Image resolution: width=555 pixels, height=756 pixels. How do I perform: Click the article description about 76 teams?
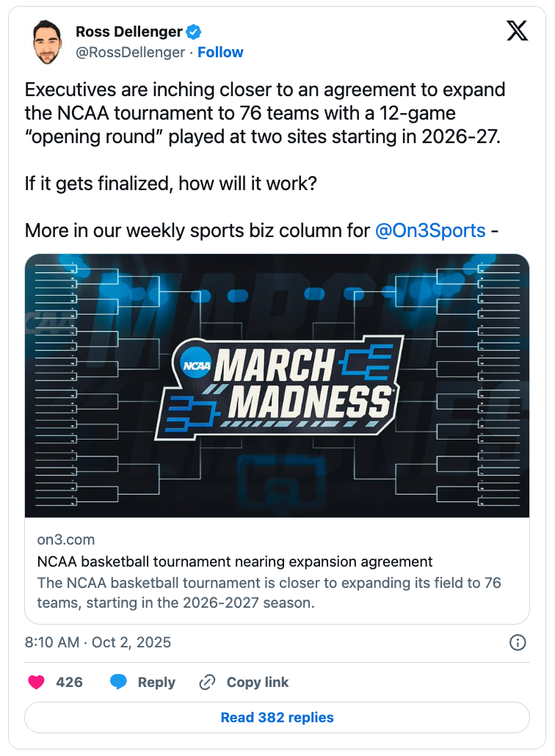269,592
